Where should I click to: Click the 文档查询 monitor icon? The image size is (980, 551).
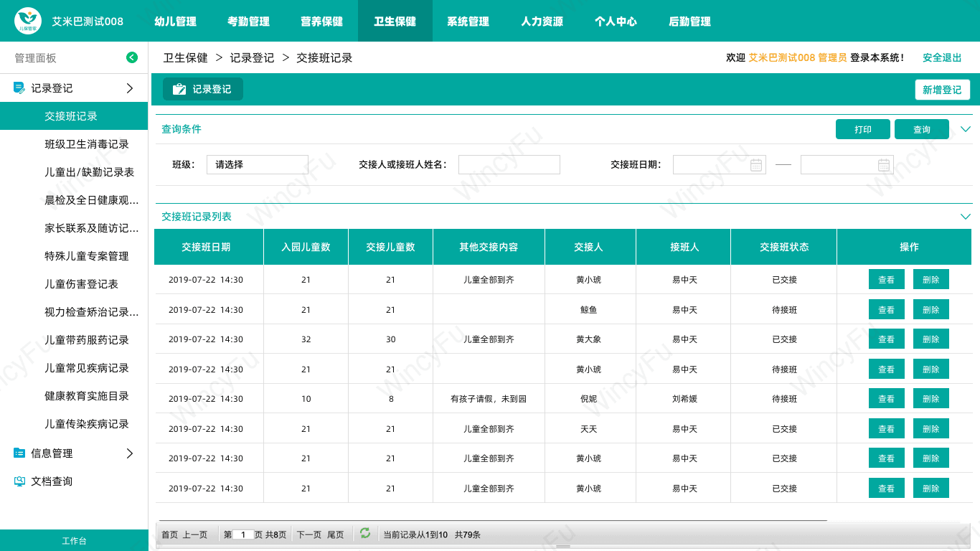(x=19, y=481)
